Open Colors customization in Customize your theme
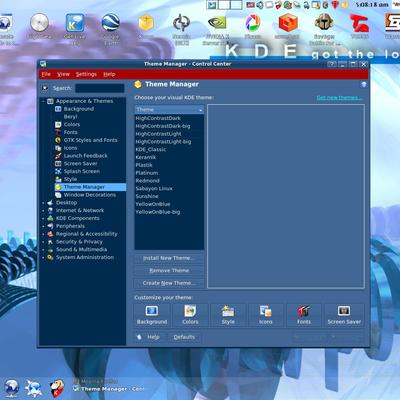Image resolution: width=400 pixels, height=400 pixels. coord(190,315)
